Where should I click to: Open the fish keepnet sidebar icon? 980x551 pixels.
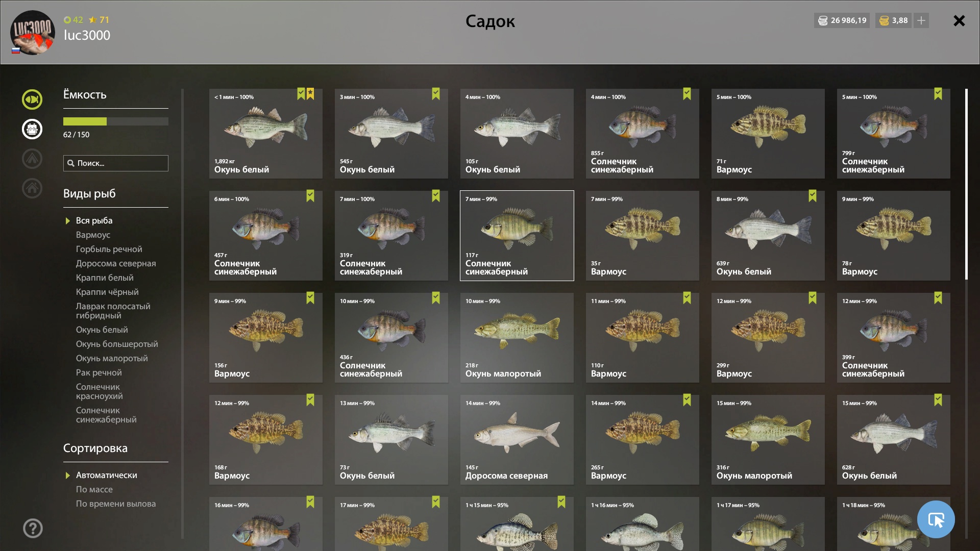tap(32, 99)
